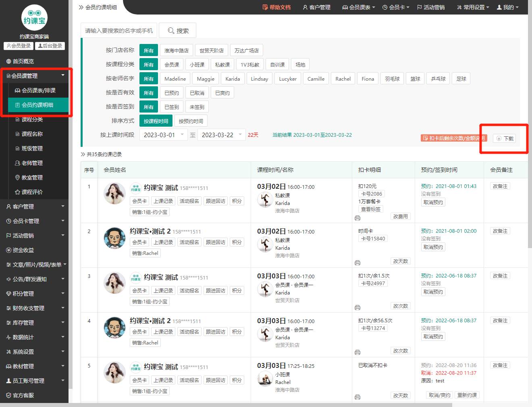Click print icon in row 2
The height and width of the screenshot is (407, 532).
[x=357, y=263]
